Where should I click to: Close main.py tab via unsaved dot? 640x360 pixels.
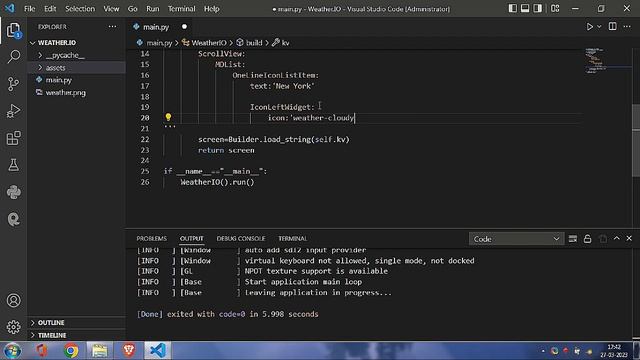pyautogui.click(x=184, y=27)
